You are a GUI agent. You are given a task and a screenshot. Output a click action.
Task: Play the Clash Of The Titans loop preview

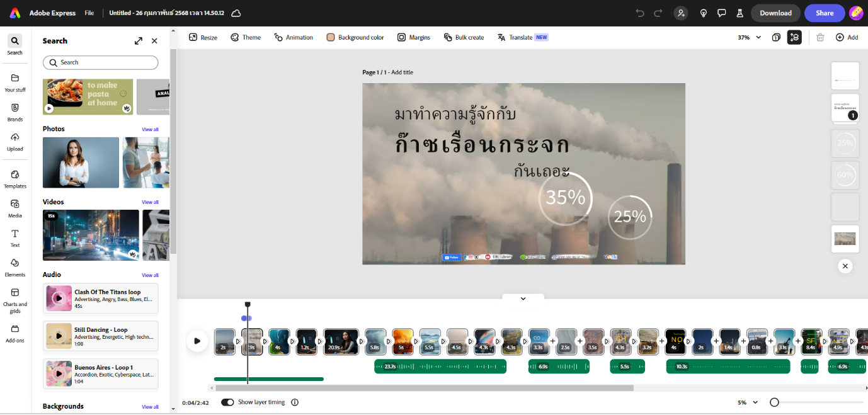click(59, 298)
